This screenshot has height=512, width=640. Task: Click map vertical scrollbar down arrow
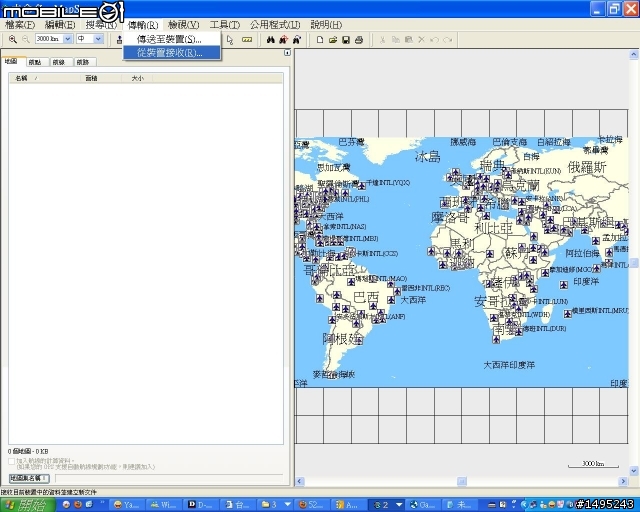pos(633,471)
